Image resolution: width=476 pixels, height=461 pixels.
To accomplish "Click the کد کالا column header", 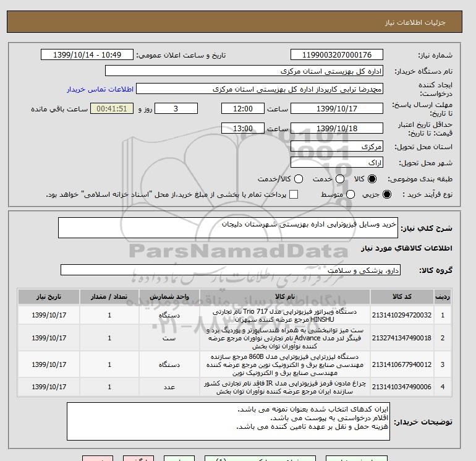I will click(x=402, y=296).
